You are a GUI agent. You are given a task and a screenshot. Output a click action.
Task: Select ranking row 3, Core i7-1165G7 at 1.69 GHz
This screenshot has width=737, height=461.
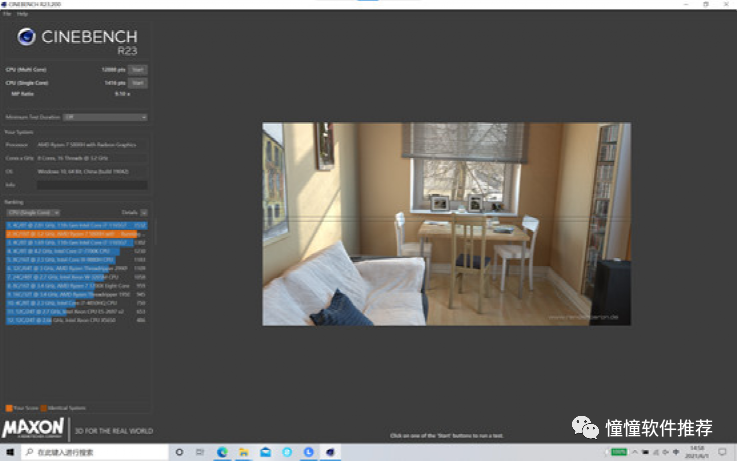point(76,242)
